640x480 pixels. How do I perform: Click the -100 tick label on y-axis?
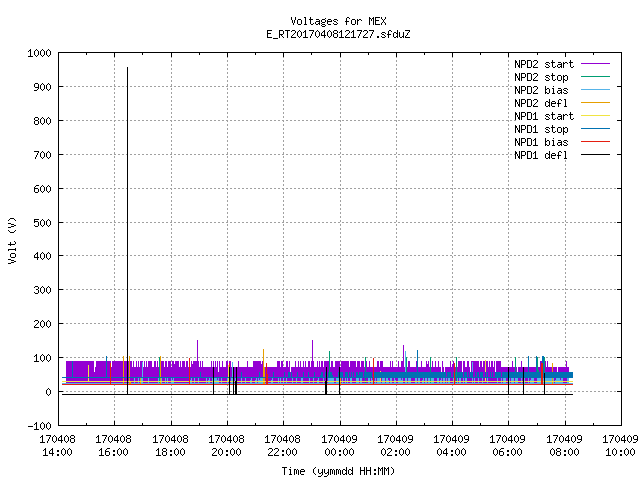[x=39, y=426]
